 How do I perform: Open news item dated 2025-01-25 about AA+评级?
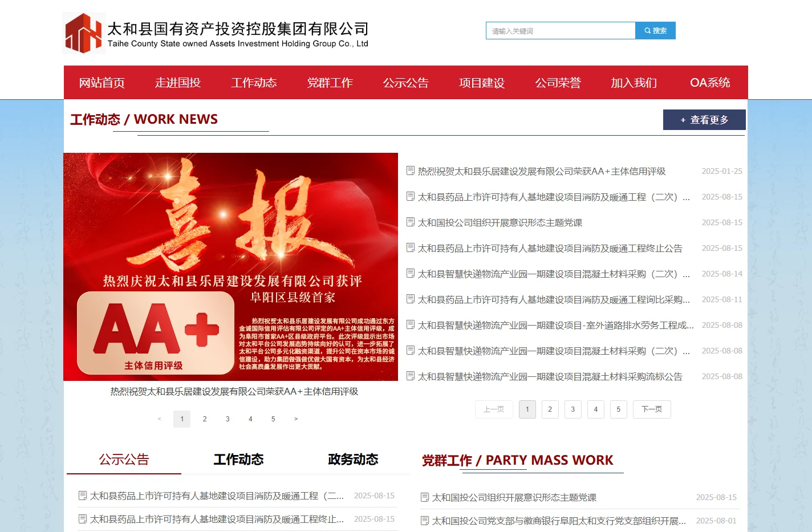[542, 171]
